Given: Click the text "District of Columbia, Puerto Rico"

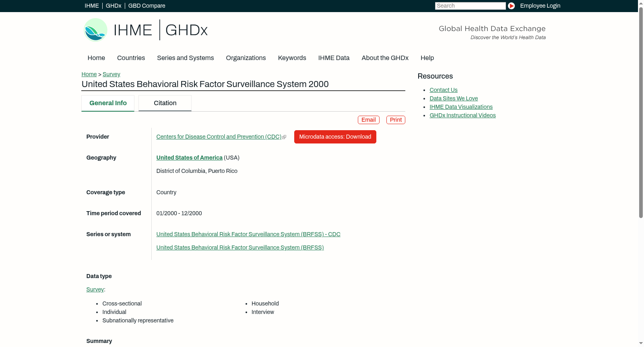Looking at the screenshot, I should 197,171.
